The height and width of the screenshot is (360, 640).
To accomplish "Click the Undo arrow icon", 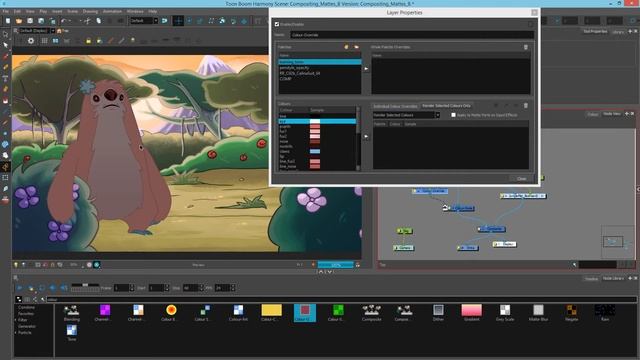I will 64,20.
